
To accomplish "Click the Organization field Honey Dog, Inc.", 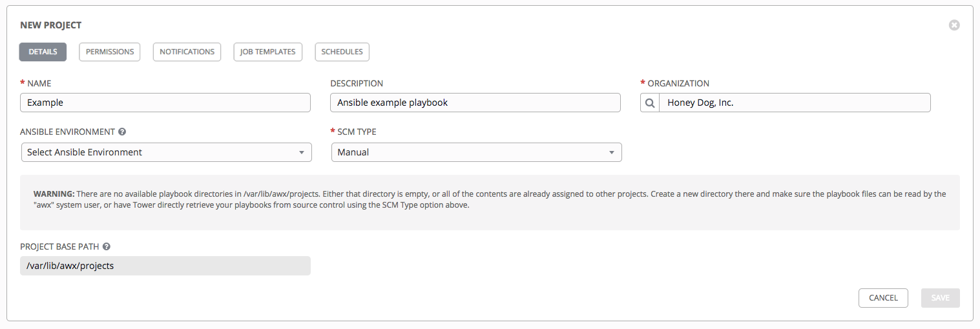I will point(795,103).
